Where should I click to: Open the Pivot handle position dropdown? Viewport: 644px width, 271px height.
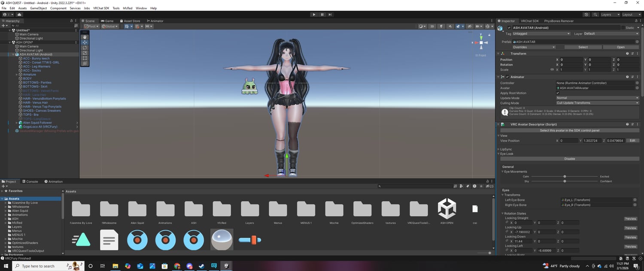pyautogui.click(x=91, y=26)
